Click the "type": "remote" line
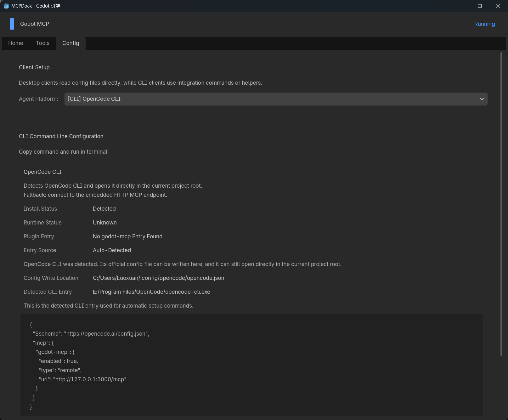This screenshot has width=508, height=420. tap(60, 370)
